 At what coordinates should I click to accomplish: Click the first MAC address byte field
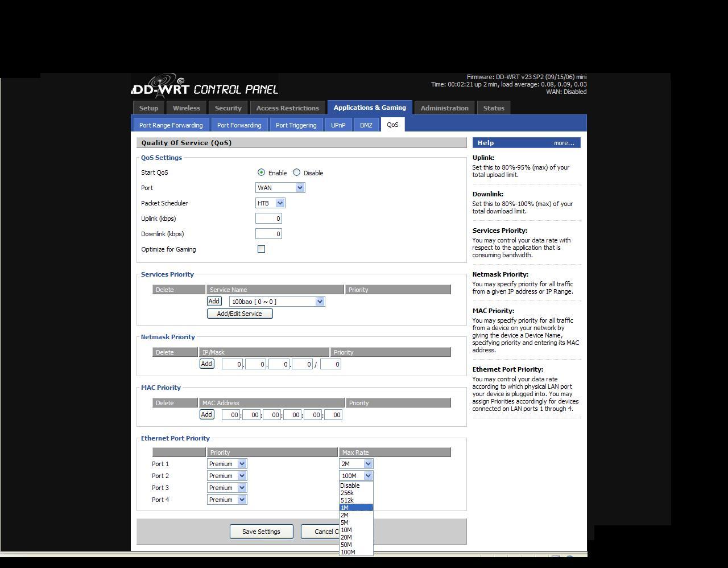click(x=231, y=415)
